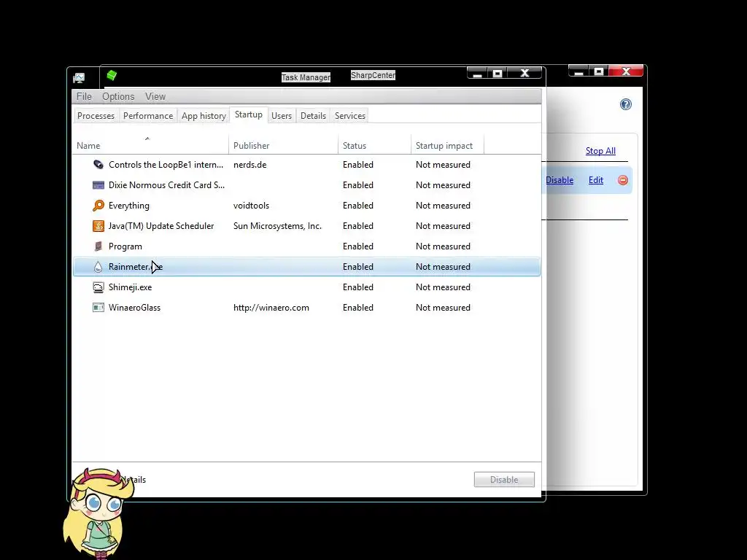This screenshot has width=747, height=560.
Task: Click the nerds.de publisher cell
Action: [249, 165]
